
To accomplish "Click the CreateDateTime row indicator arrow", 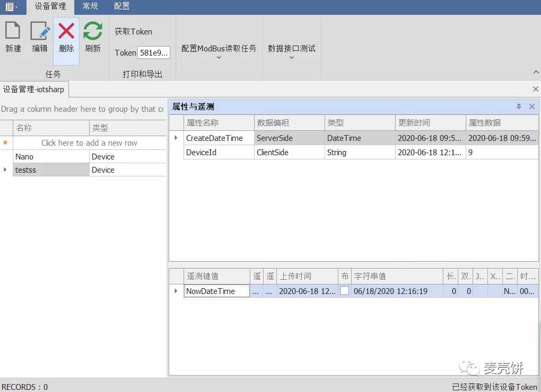I will (176, 138).
